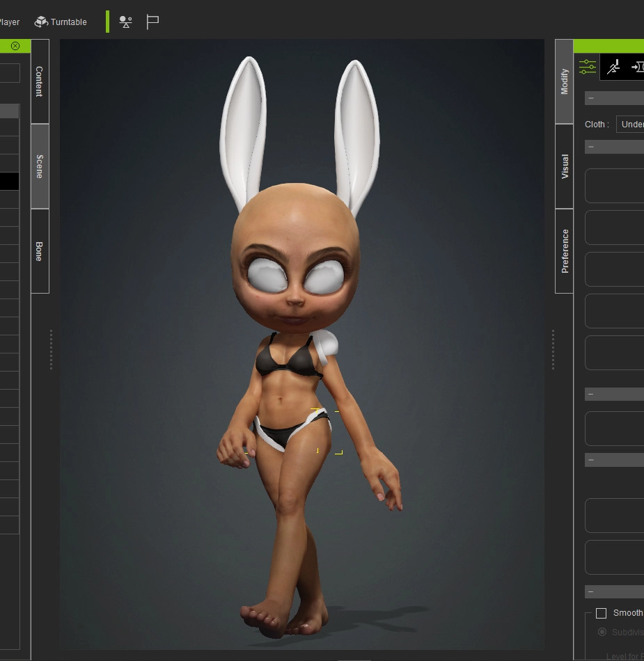This screenshot has width=644, height=661.
Task: Select the Subdivision radio button
Action: tap(602, 632)
